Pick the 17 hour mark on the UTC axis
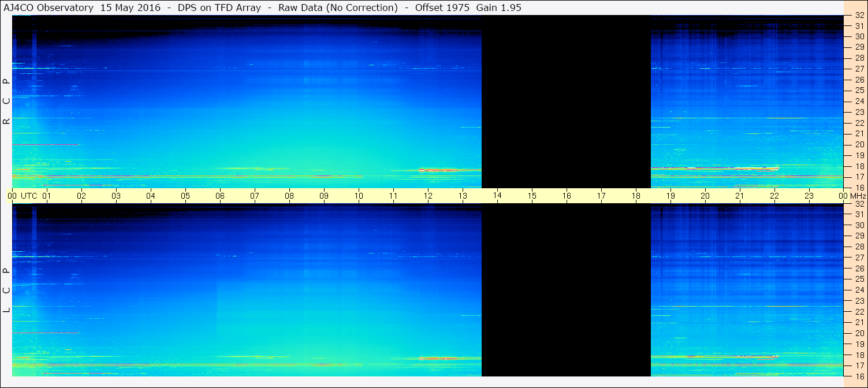 [x=601, y=196]
